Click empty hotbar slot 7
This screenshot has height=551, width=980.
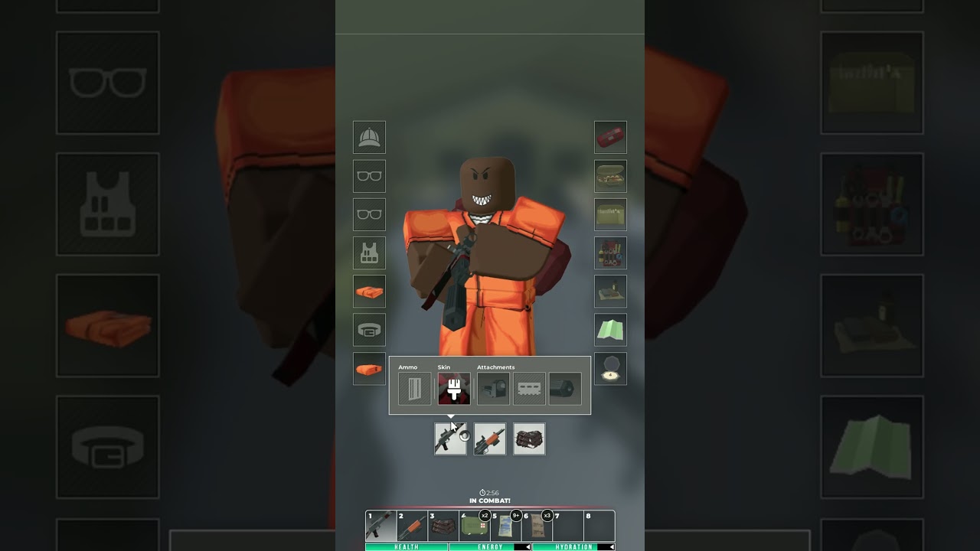tap(568, 527)
